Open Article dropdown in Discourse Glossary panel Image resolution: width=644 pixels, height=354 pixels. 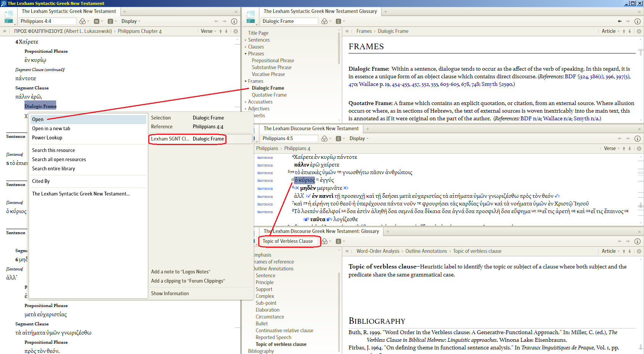pyautogui.click(x=610, y=251)
